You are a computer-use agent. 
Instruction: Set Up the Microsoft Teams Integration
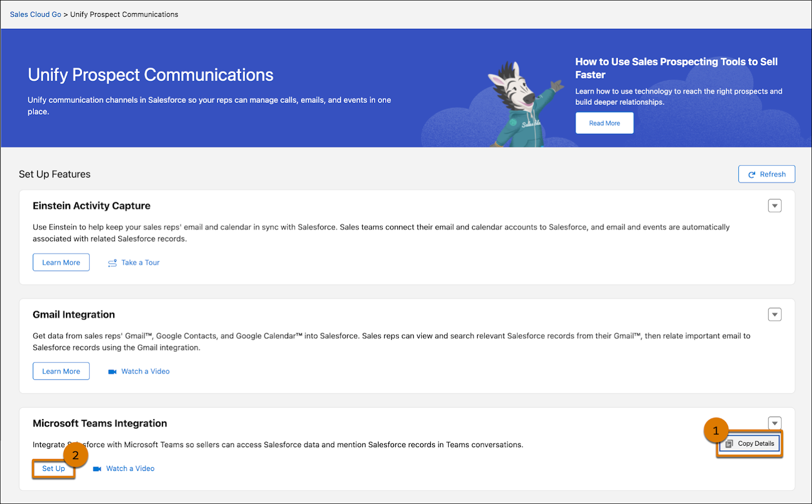pos(53,469)
